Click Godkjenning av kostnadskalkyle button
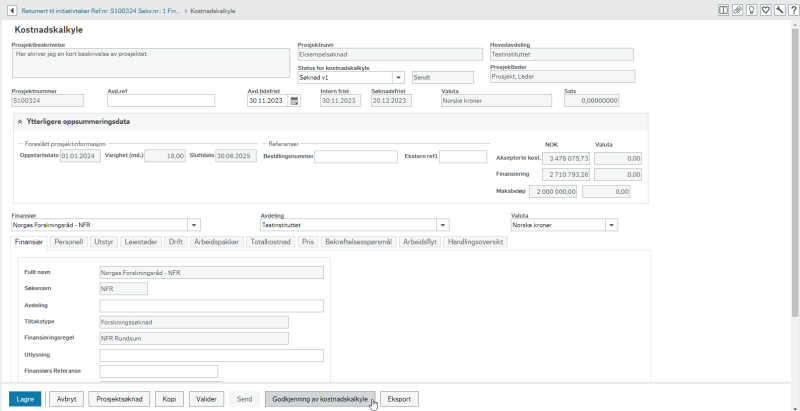Viewport: 800px width, 411px height. pyautogui.click(x=320, y=399)
